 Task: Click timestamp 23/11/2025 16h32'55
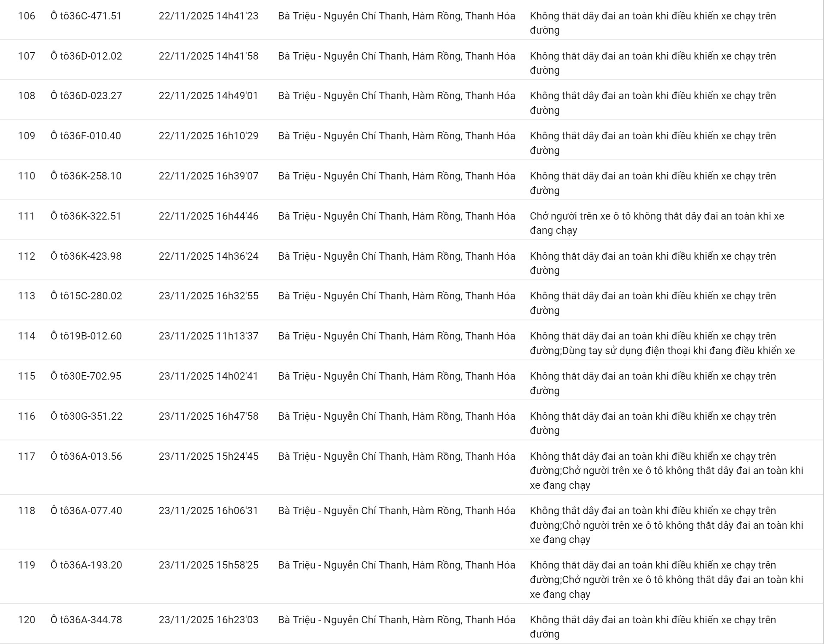pos(208,296)
